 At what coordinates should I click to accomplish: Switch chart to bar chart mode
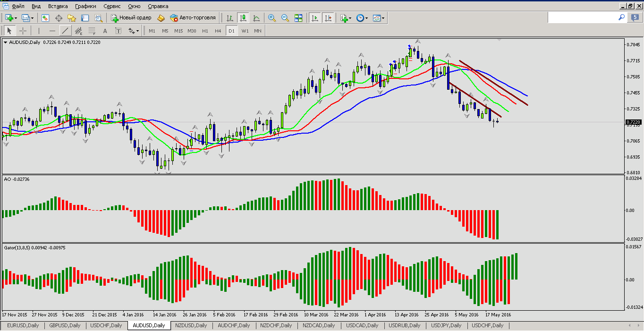(230, 18)
